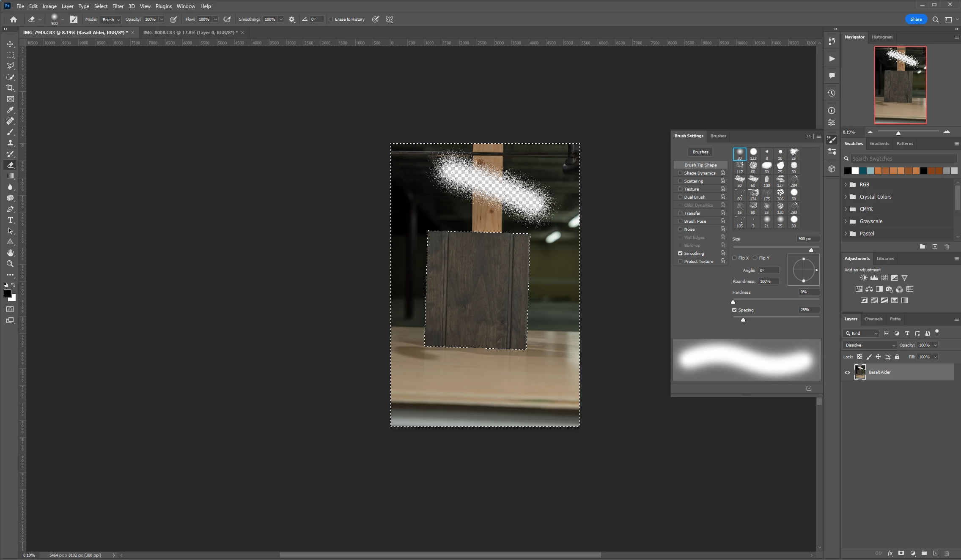
Task: Open the eraser Mode dropdown
Action: tap(111, 19)
